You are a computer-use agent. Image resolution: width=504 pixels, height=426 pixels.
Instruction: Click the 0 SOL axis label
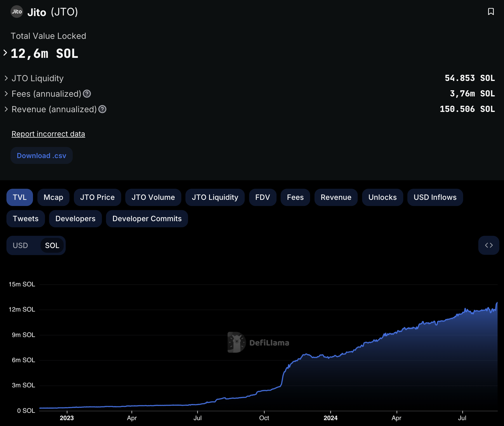coord(26,411)
